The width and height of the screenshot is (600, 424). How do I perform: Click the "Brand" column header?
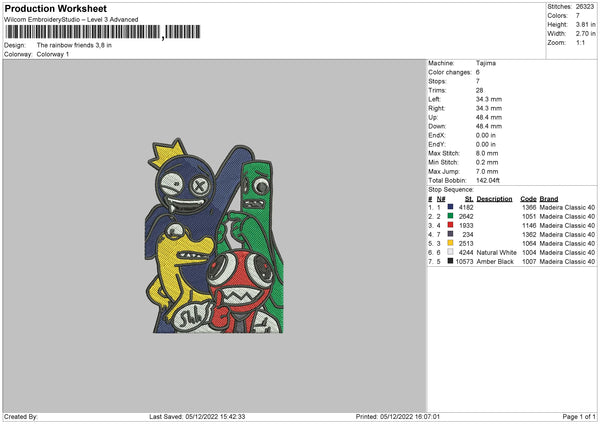(549, 199)
